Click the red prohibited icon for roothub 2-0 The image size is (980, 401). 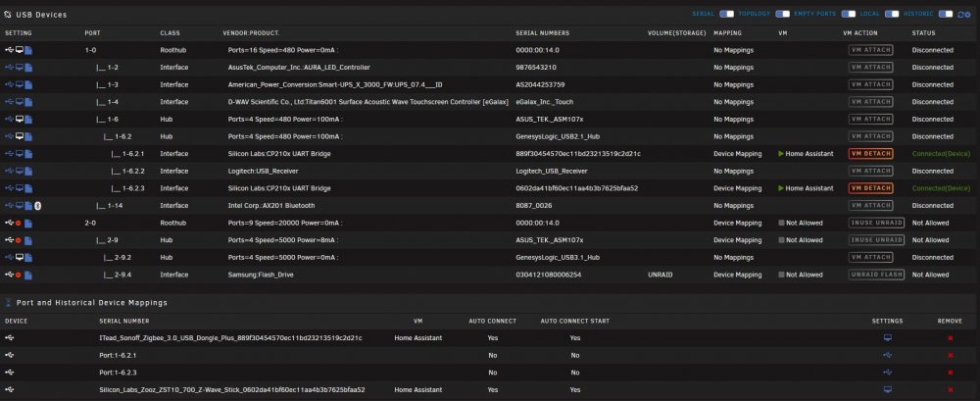(x=19, y=223)
